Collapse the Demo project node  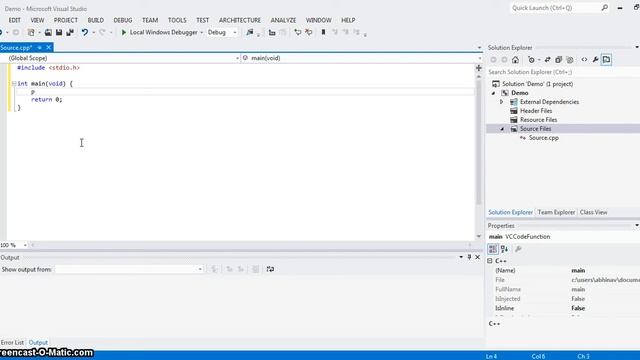(493, 93)
